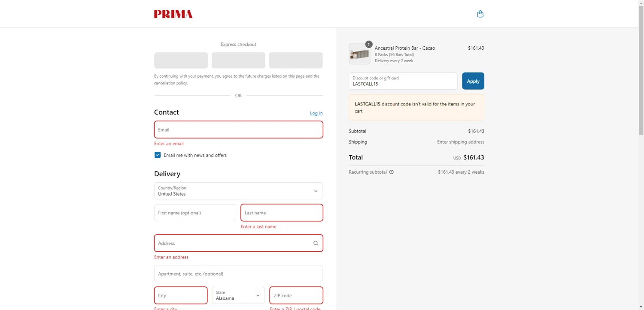The image size is (644, 310).
Task: Click the recurring subtotal help icon
Action: pyautogui.click(x=391, y=172)
